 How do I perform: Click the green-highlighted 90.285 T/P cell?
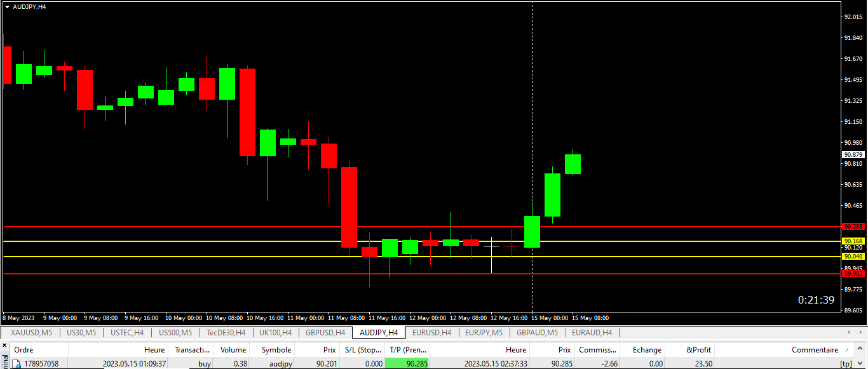pyautogui.click(x=408, y=364)
